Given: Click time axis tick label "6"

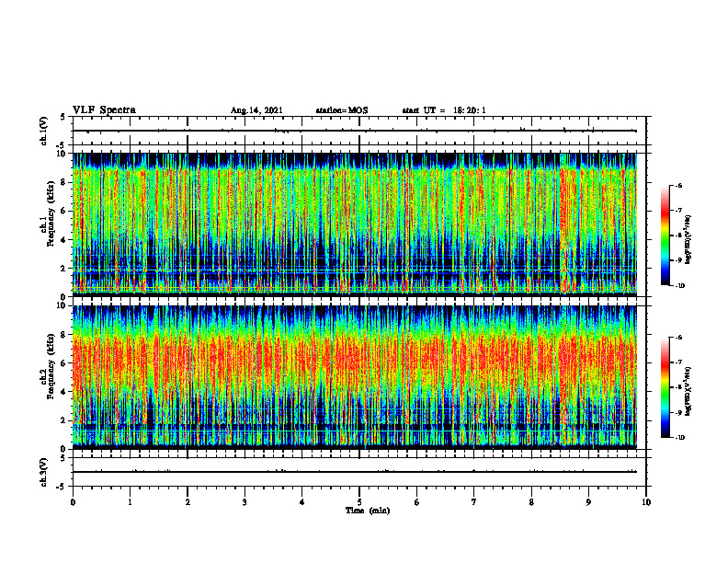Looking at the screenshot, I should tap(417, 502).
